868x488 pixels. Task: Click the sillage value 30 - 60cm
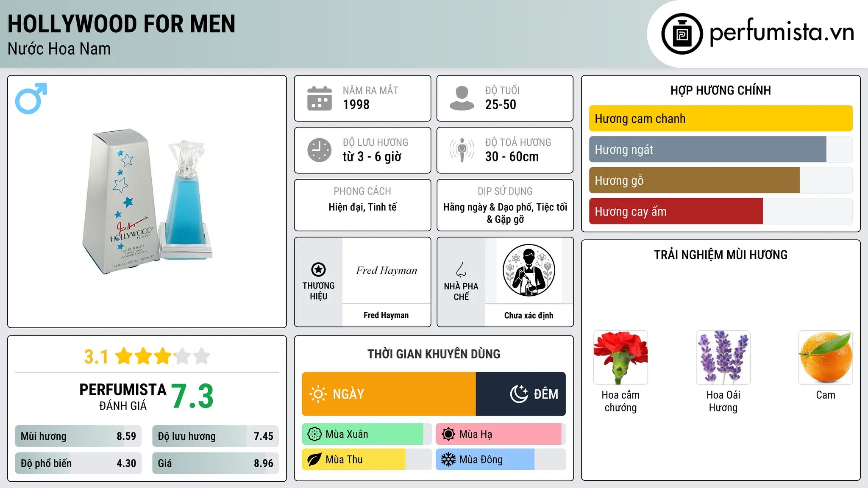512,157
